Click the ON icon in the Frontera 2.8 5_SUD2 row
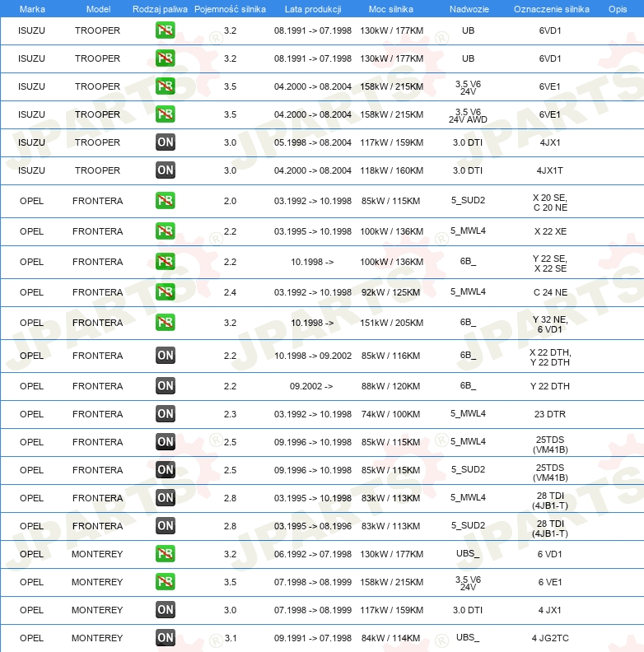This screenshot has height=652, width=644. click(166, 525)
